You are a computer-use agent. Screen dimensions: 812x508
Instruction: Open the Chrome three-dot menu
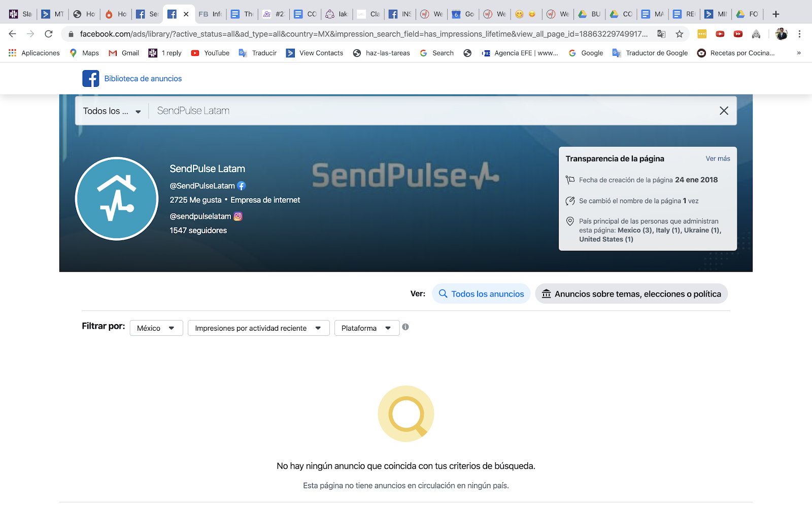(799, 34)
